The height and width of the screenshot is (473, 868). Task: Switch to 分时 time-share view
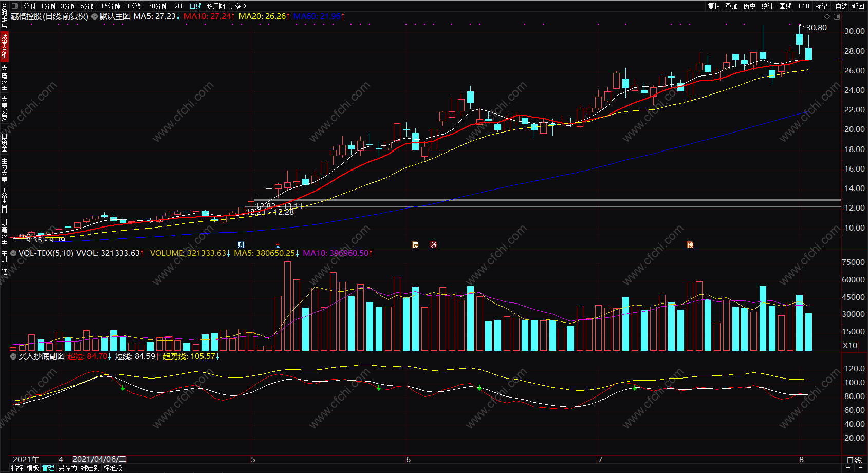pyautogui.click(x=30, y=6)
